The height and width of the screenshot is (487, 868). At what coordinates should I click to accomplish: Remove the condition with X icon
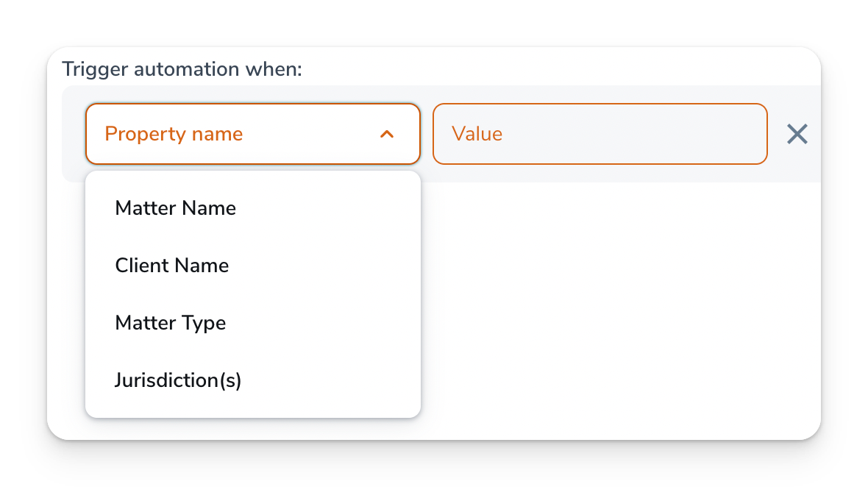coord(797,134)
